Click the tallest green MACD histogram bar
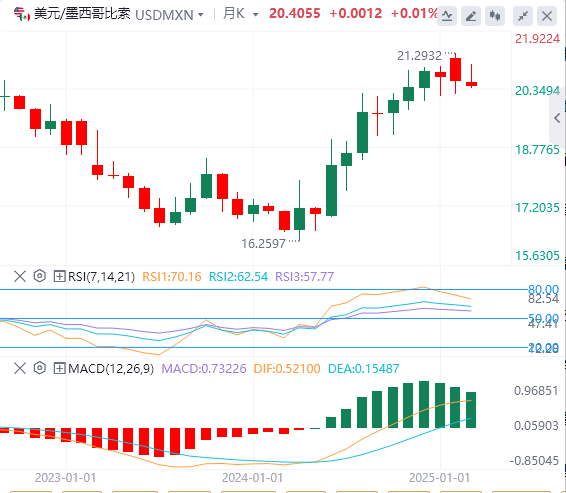The width and height of the screenshot is (566, 493). tap(423, 405)
